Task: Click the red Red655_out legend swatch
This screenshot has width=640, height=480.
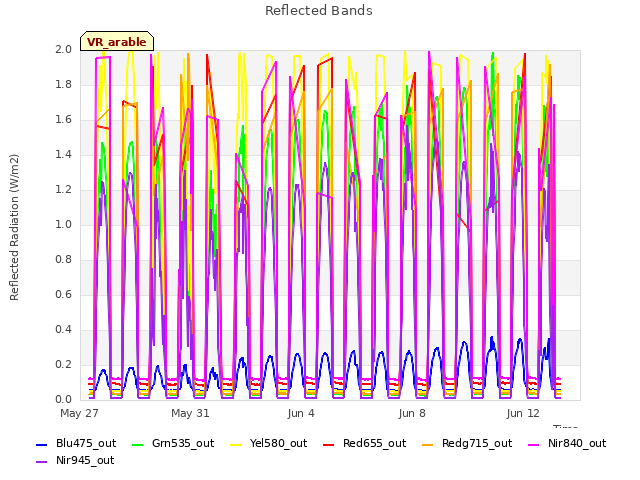Action: 329,444
